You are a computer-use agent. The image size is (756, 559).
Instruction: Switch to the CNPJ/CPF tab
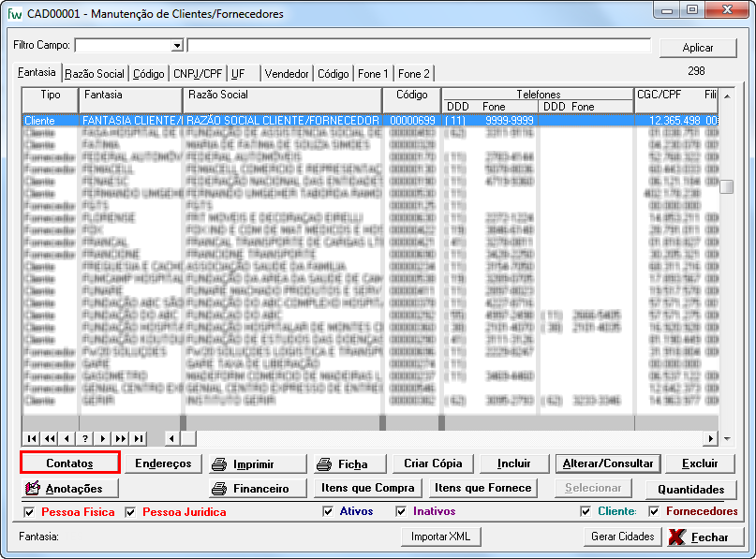(x=198, y=74)
